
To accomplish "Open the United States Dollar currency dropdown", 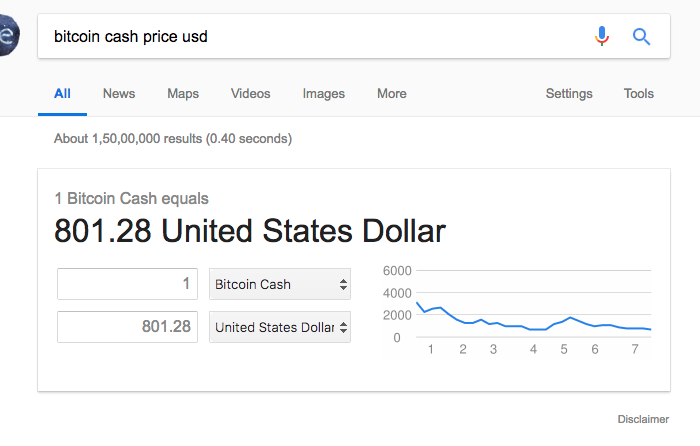I will tap(280, 327).
